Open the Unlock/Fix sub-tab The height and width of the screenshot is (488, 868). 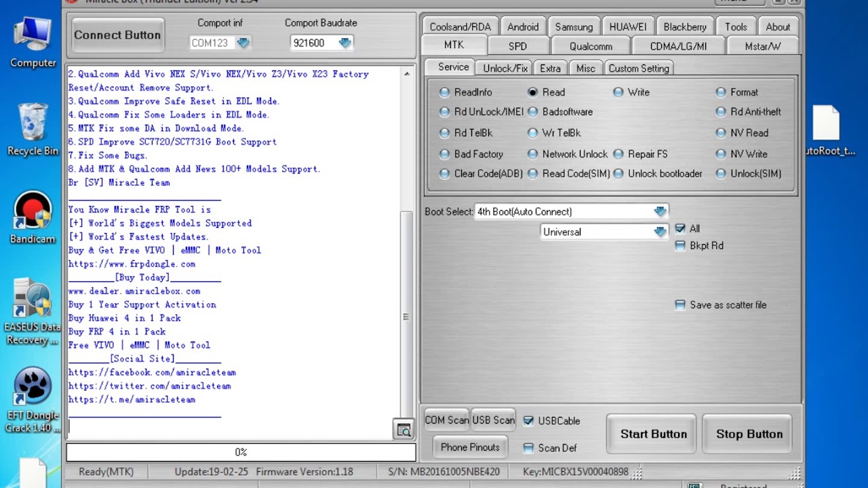(x=505, y=68)
